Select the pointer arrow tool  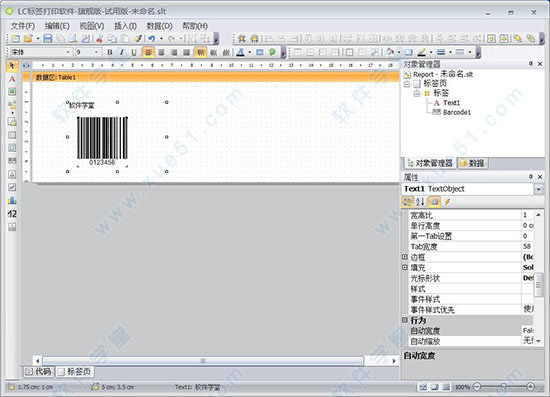pyautogui.click(x=12, y=65)
